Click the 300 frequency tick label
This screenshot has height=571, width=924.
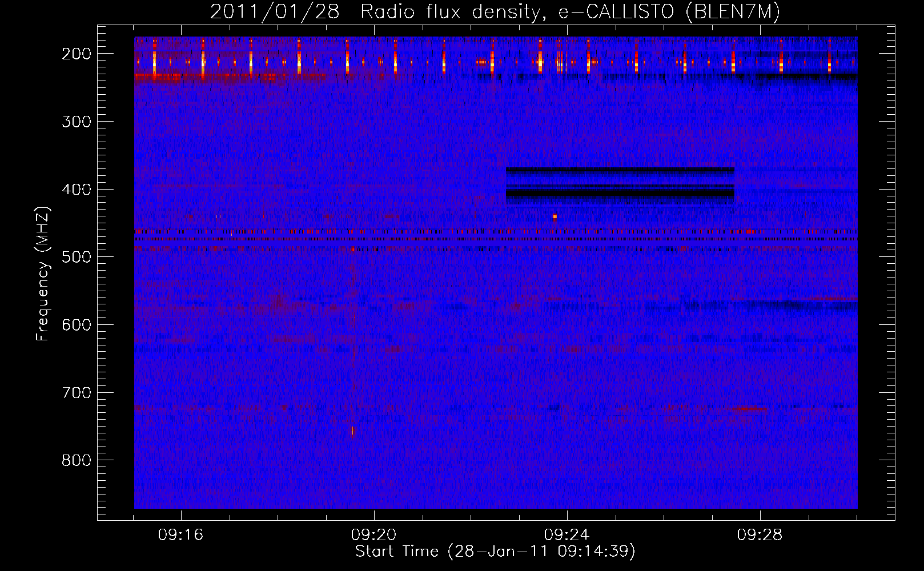(x=76, y=122)
